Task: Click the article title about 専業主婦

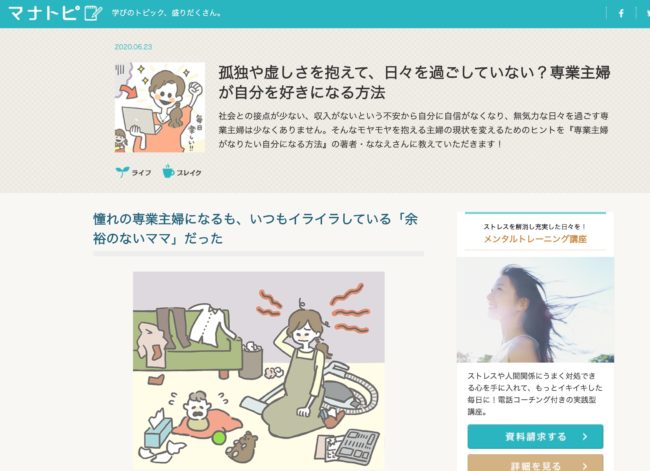Action: point(414,82)
